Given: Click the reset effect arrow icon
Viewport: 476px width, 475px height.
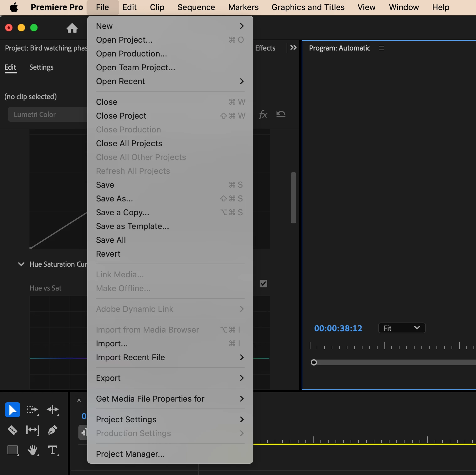Looking at the screenshot, I should tap(281, 114).
